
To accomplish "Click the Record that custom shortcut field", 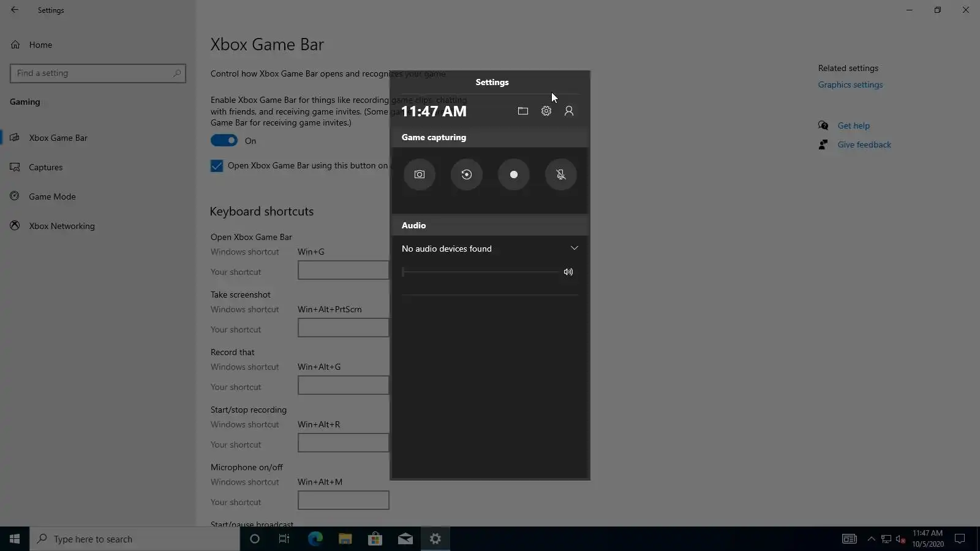I will click(344, 385).
